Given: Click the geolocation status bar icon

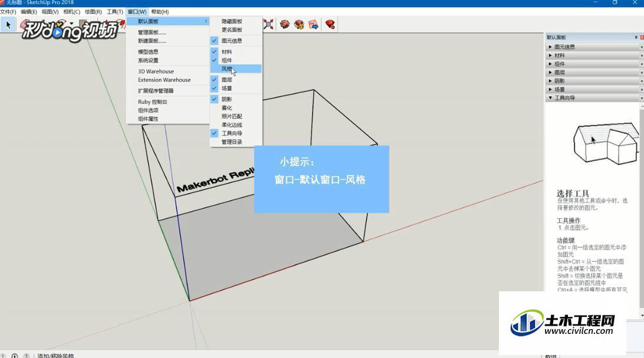Looking at the screenshot, I should [4, 356].
